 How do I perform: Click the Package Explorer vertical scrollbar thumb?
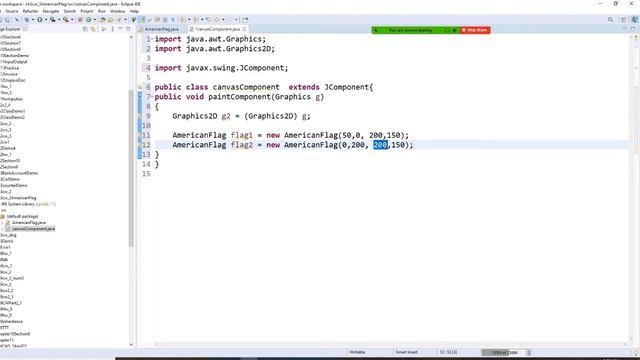tap(131, 167)
